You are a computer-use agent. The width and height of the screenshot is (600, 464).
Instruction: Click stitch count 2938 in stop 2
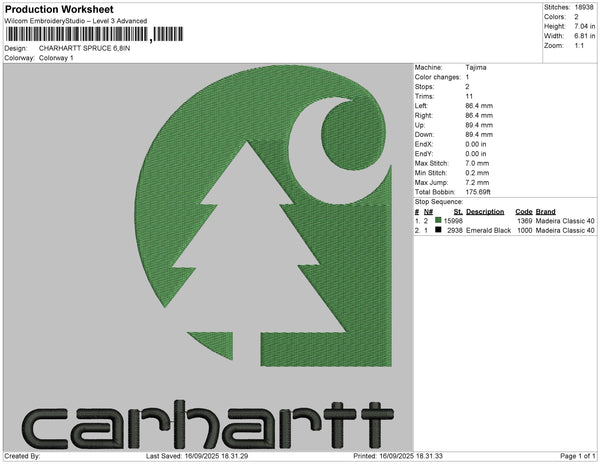coord(455,230)
